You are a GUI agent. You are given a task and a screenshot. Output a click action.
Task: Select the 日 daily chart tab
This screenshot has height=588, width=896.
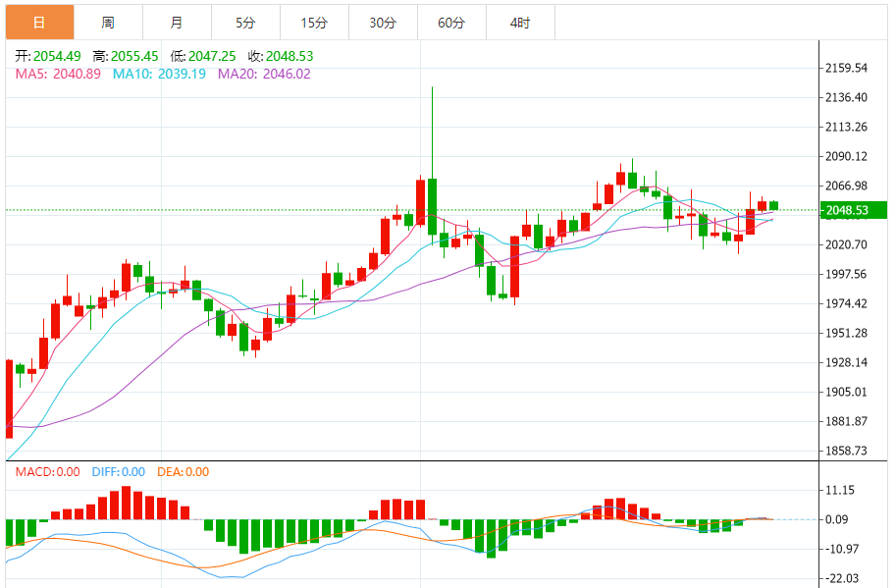(x=40, y=23)
